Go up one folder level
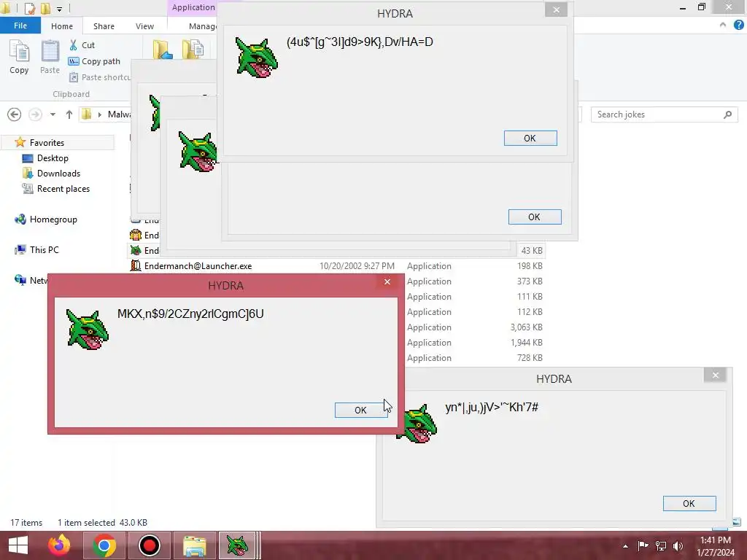 coord(69,114)
